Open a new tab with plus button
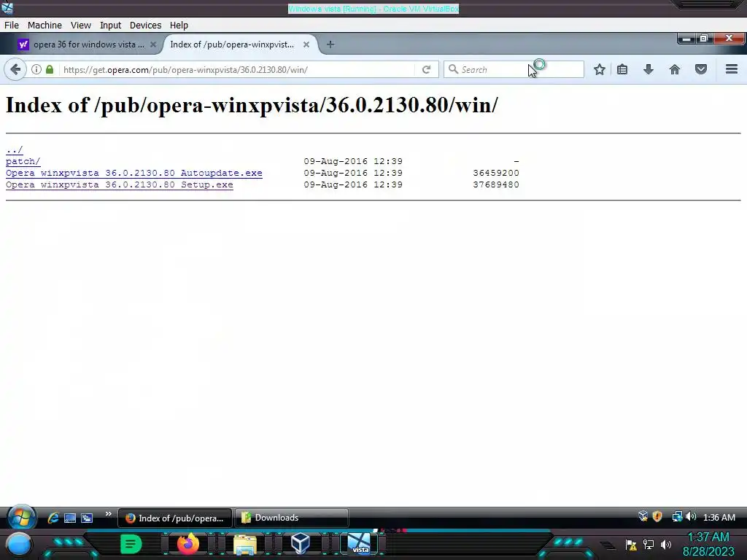Viewport: 747px width, 560px height. pos(330,44)
